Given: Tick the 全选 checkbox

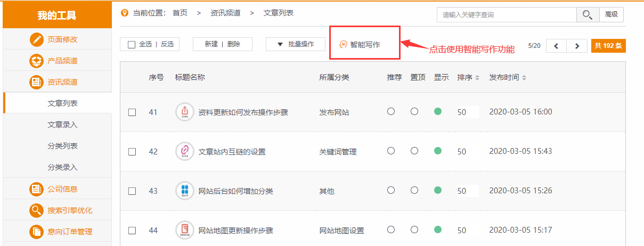Looking at the screenshot, I should [x=132, y=45].
